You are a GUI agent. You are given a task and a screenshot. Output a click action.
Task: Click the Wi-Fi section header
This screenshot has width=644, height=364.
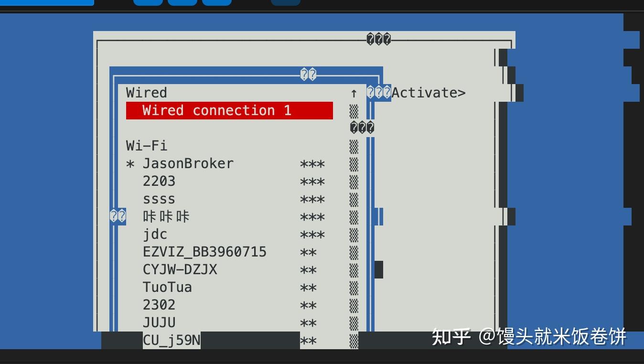(146, 145)
